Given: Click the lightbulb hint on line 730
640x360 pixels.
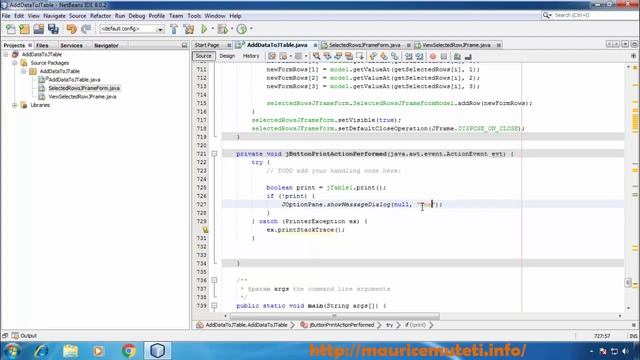Looking at the screenshot, I should pyautogui.click(x=205, y=230).
